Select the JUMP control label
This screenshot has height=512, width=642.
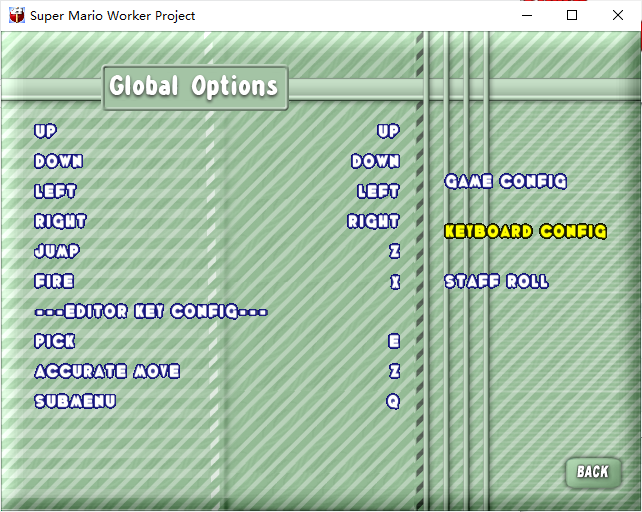tap(57, 251)
